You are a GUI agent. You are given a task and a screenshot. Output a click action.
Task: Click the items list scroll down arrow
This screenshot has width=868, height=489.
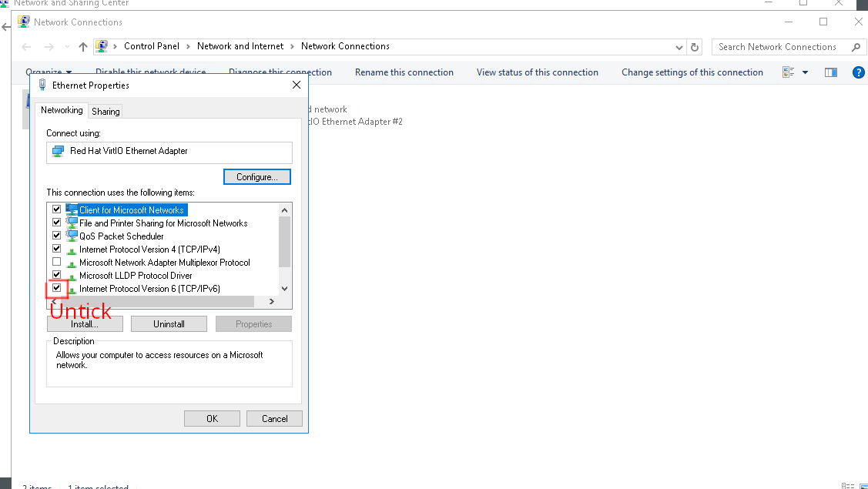[284, 288]
